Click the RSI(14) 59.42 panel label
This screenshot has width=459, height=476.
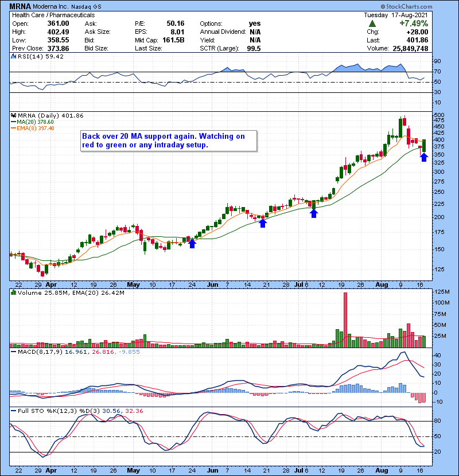(x=40, y=56)
